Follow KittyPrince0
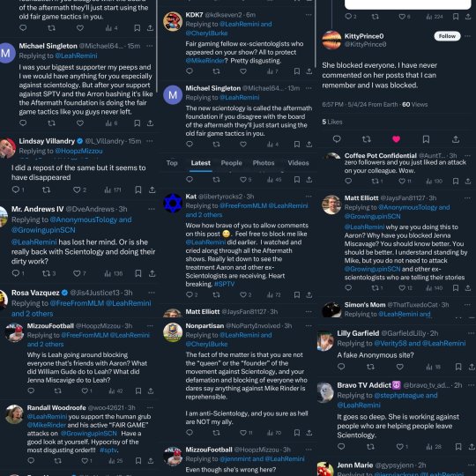Viewport: 476px width, 476px height. pyautogui.click(x=447, y=36)
